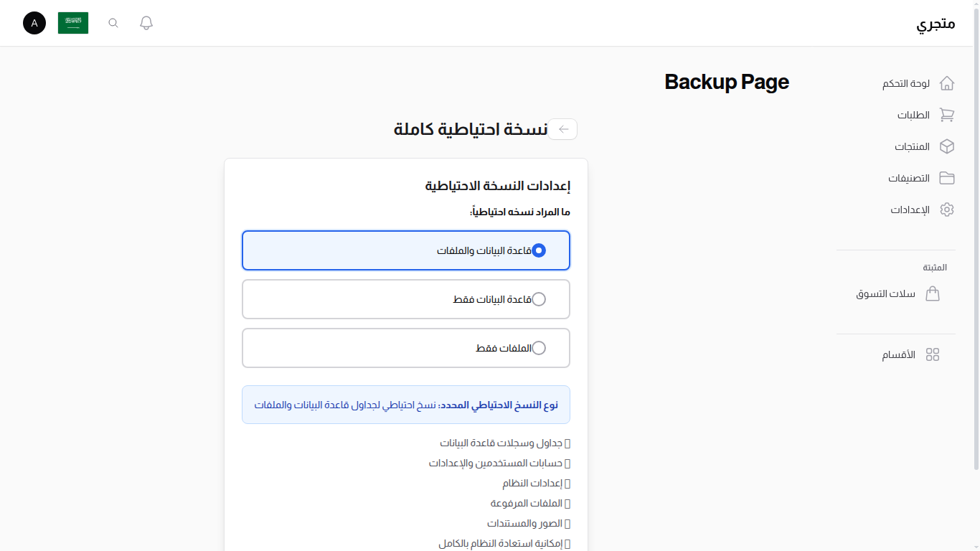
Task: Enable the الملفات المرفوعة checkbox
Action: (x=566, y=503)
